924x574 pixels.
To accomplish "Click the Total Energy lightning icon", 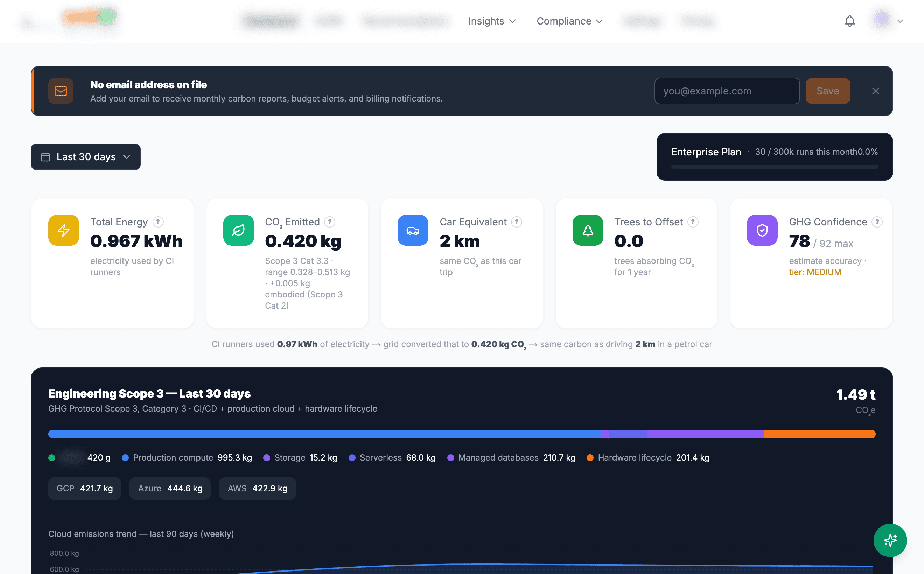I will pyautogui.click(x=63, y=230).
